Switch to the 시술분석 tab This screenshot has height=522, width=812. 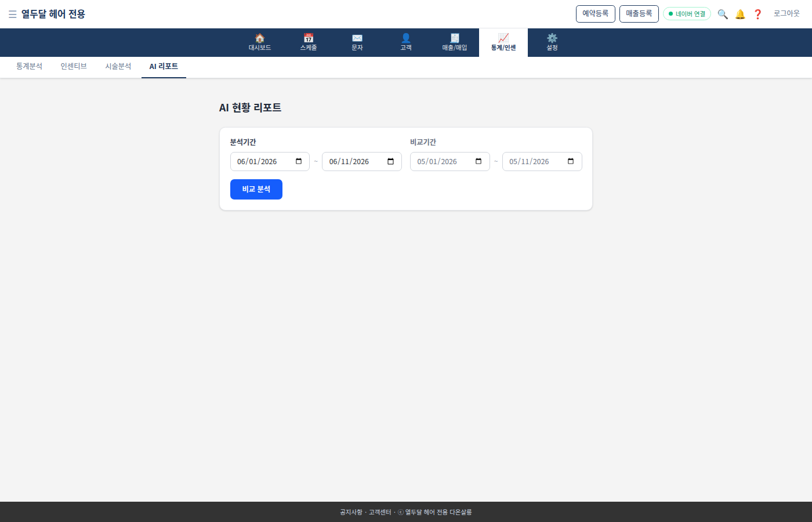[x=118, y=67]
